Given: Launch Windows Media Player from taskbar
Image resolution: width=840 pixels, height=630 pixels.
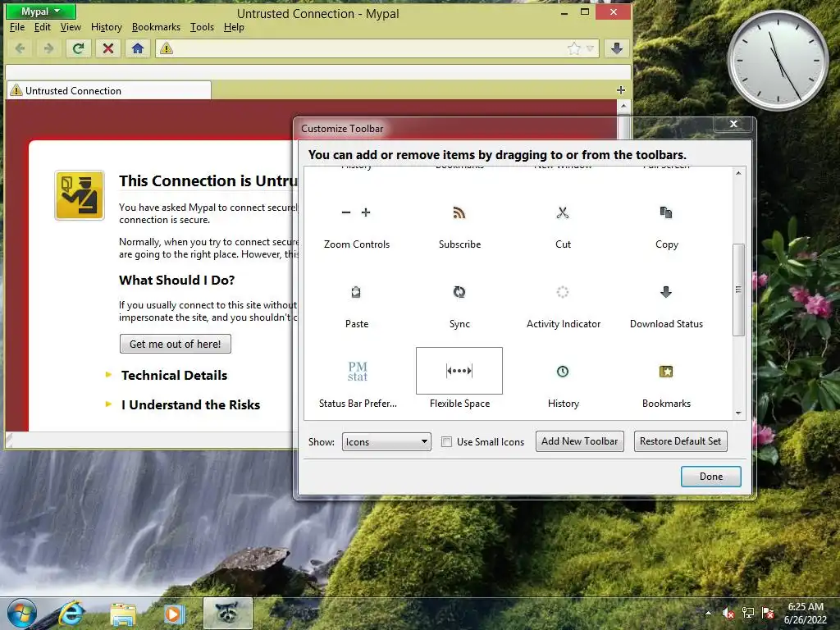Looking at the screenshot, I should pos(173,614).
